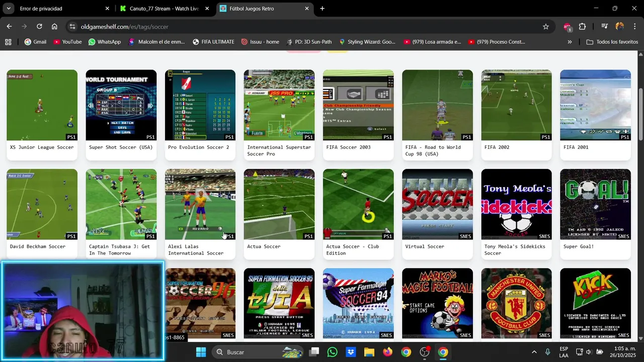Open the Windows Start menu
Image resolution: width=644 pixels, height=362 pixels.
(201, 352)
